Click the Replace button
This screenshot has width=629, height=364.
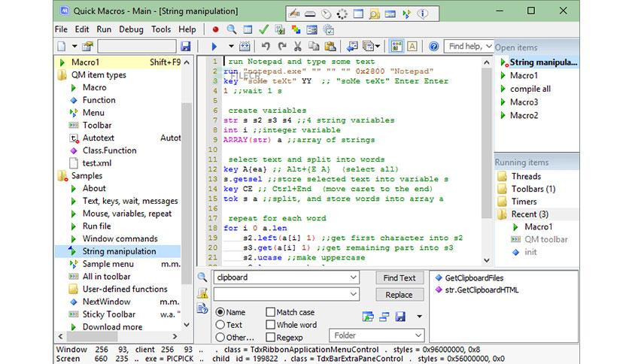400,295
